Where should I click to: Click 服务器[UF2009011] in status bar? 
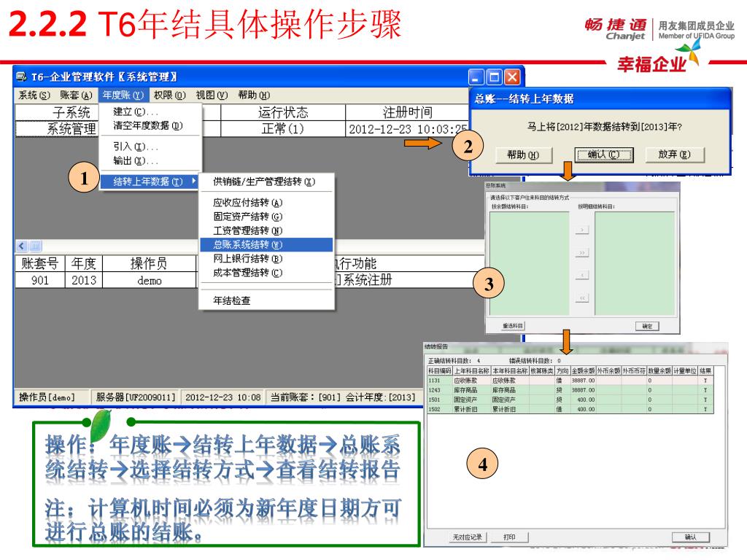[x=136, y=397]
